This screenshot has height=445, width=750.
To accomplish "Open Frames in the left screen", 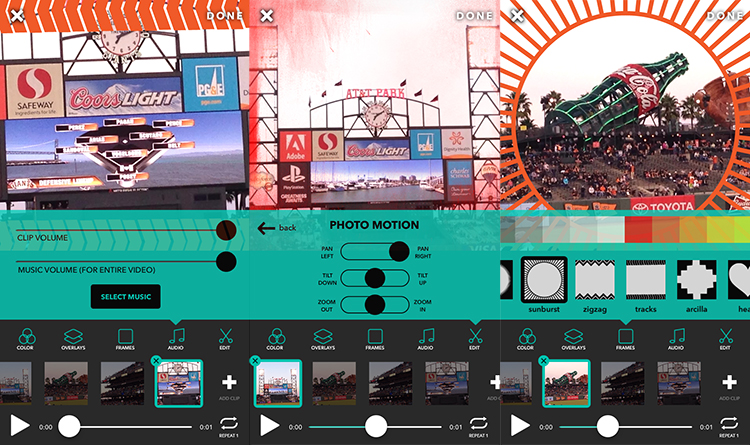I will click(125, 339).
